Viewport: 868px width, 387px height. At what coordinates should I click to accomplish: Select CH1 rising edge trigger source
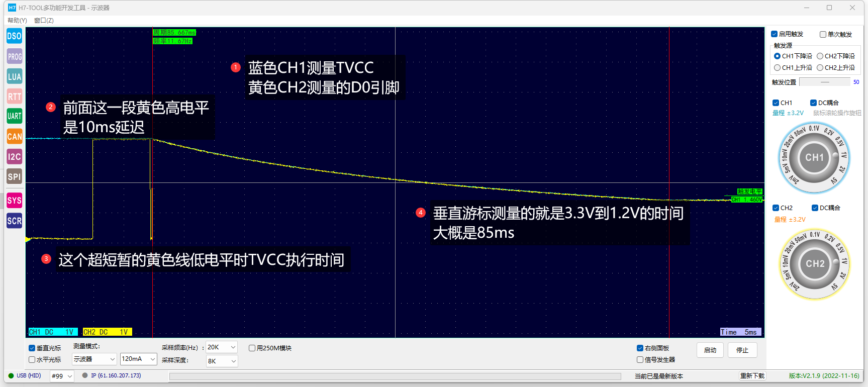click(777, 67)
